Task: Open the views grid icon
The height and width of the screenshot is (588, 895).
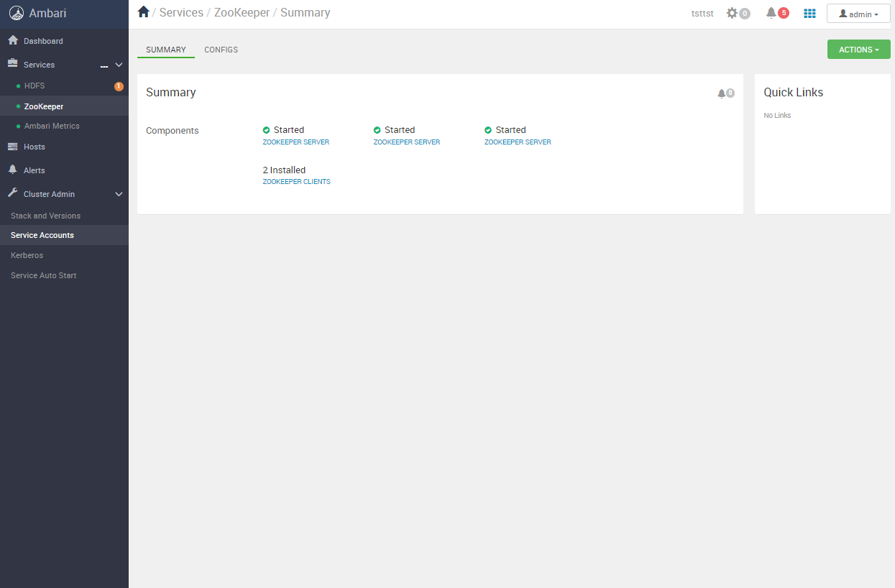Action: tap(809, 13)
